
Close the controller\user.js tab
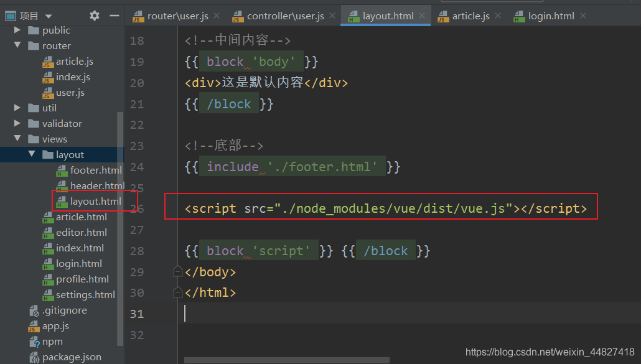(x=332, y=16)
